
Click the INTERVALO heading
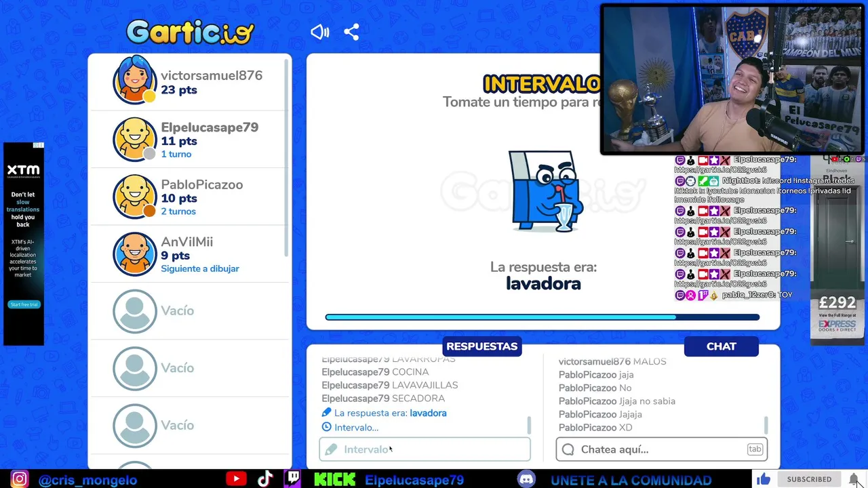coord(541,84)
